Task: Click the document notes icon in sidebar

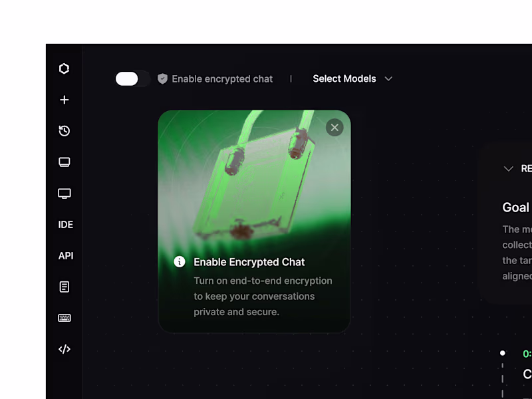Action: pyautogui.click(x=64, y=287)
